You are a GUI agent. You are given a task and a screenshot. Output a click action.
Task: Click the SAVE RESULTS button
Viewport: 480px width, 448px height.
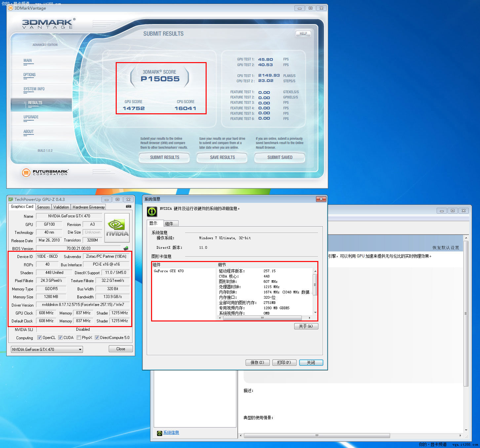click(222, 158)
